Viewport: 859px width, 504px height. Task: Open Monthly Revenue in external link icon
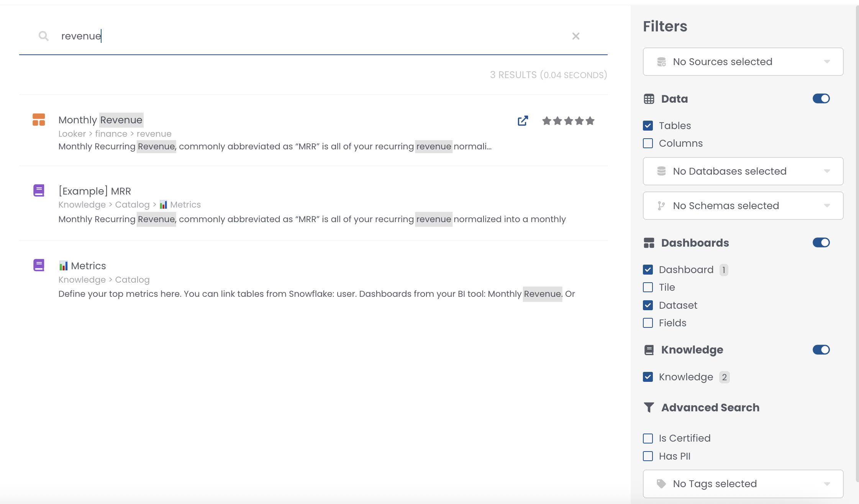(x=523, y=121)
